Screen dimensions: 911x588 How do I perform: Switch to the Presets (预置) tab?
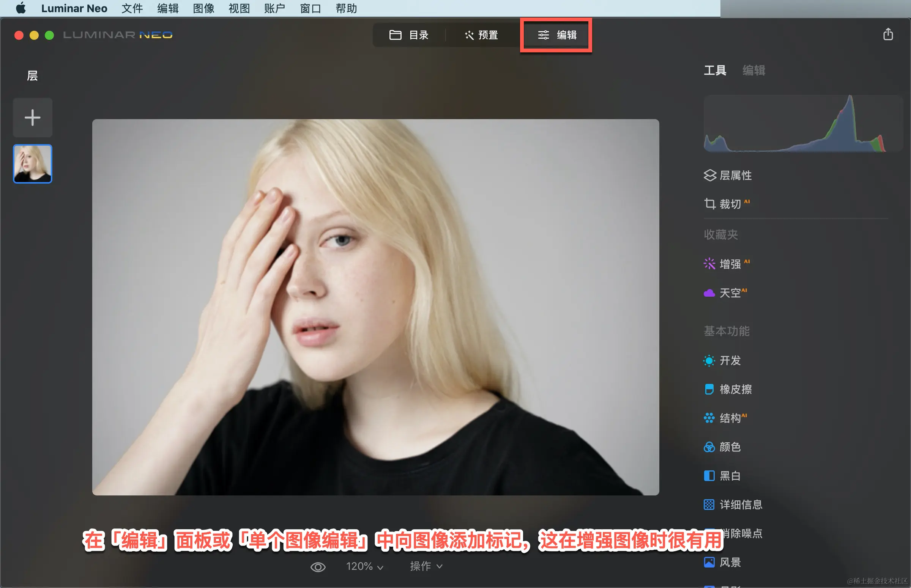tap(482, 35)
